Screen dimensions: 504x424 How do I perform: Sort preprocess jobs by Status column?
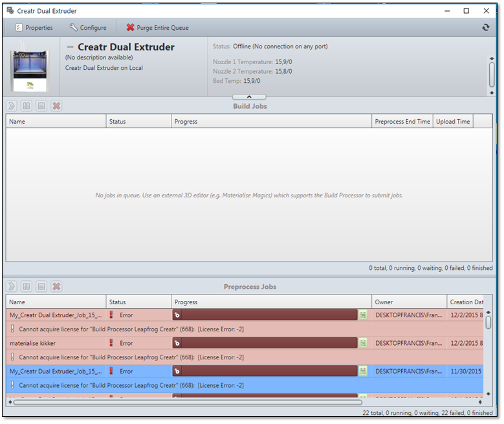click(138, 302)
